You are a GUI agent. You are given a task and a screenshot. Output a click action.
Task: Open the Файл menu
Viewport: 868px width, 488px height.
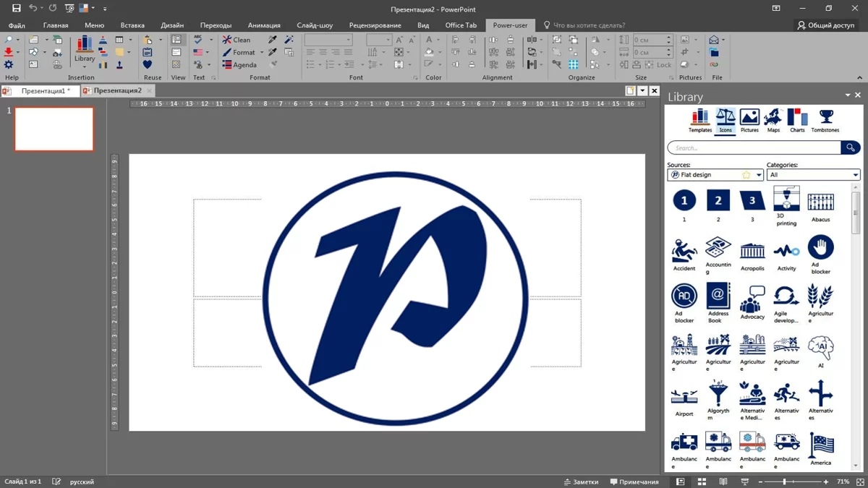17,25
